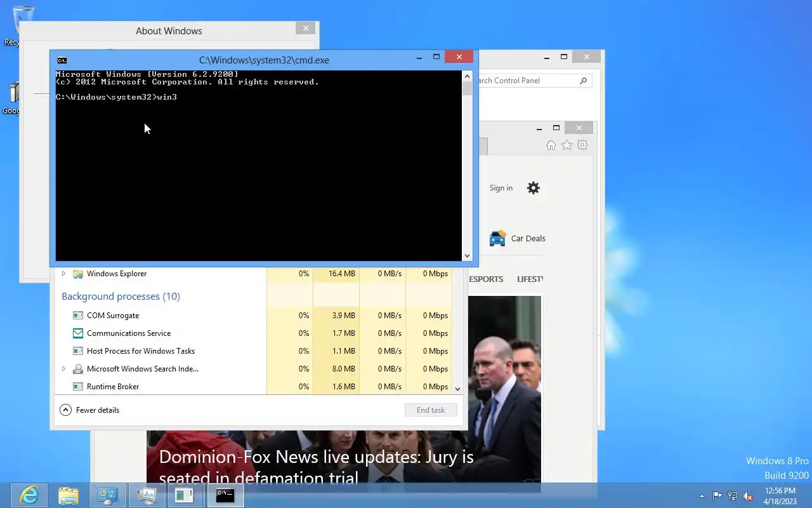
Task: Open Internet Explorer Favorites star icon
Action: (566, 145)
